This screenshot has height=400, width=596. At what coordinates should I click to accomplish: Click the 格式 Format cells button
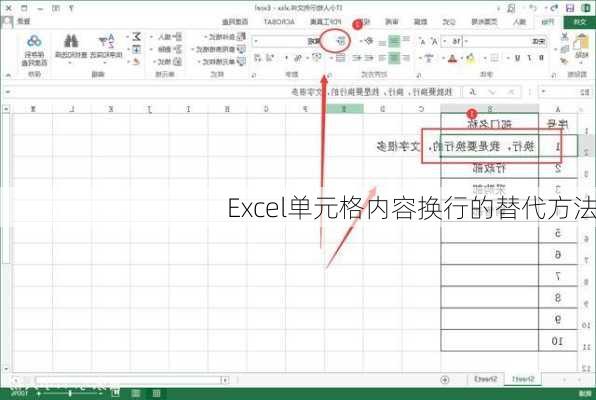tap(167, 61)
